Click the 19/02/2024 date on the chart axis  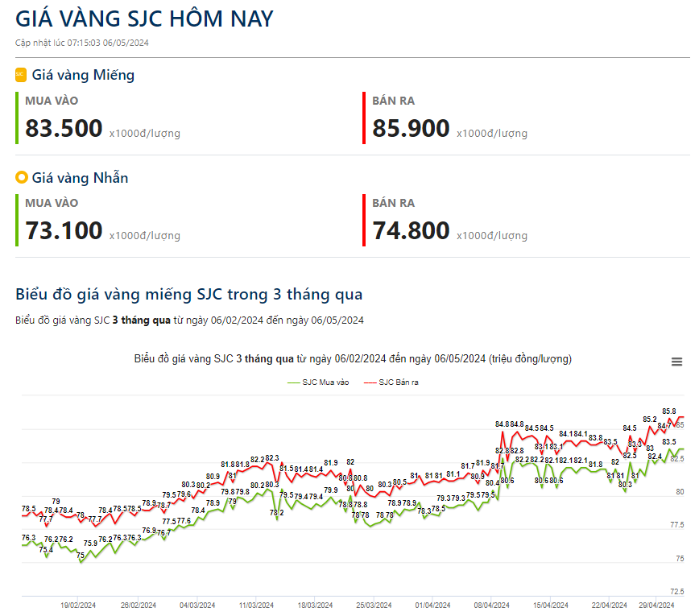click(x=80, y=605)
